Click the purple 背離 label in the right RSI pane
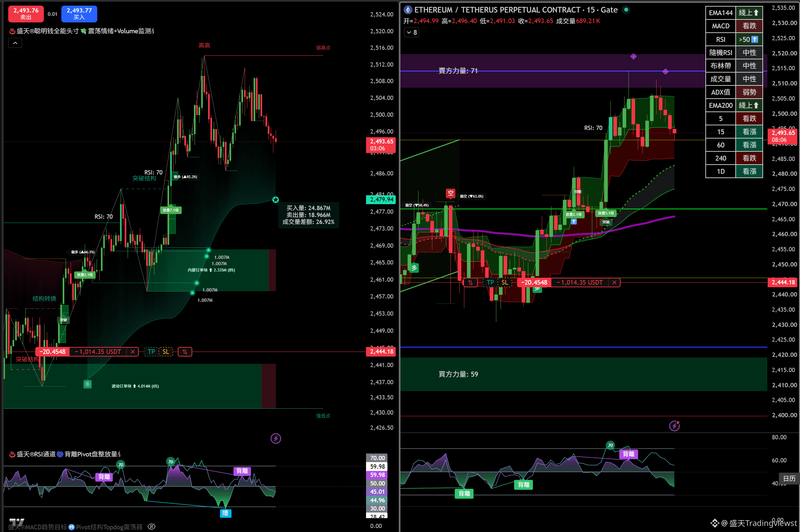800x532 pixels. coord(629,454)
